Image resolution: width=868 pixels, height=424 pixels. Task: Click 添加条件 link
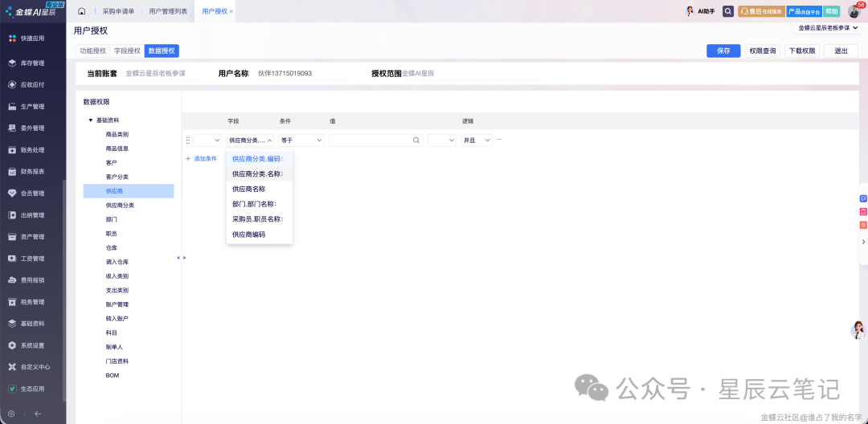coord(201,159)
